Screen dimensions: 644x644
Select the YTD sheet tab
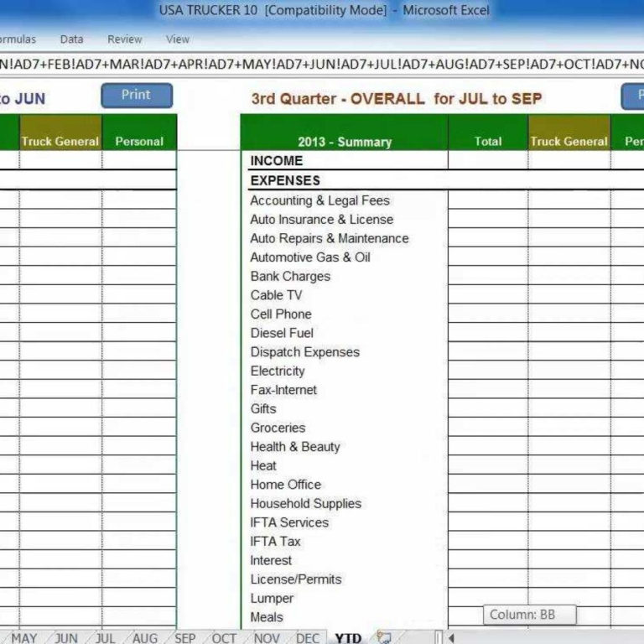pos(348,638)
